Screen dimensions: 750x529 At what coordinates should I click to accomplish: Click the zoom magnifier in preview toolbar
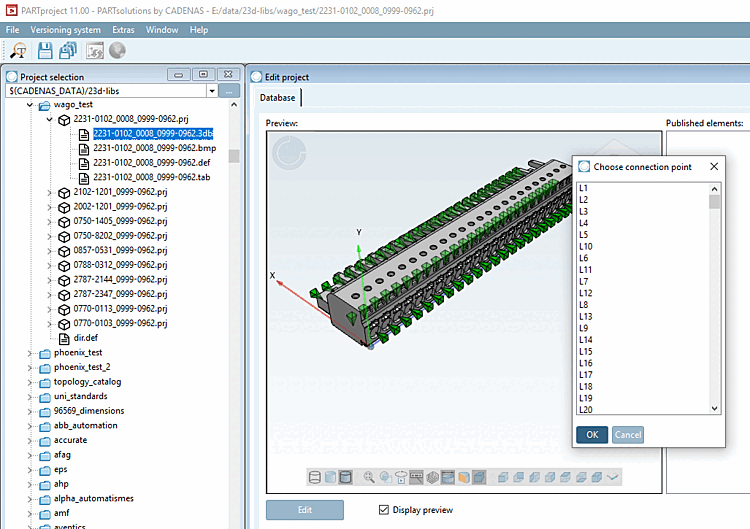click(x=369, y=477)
